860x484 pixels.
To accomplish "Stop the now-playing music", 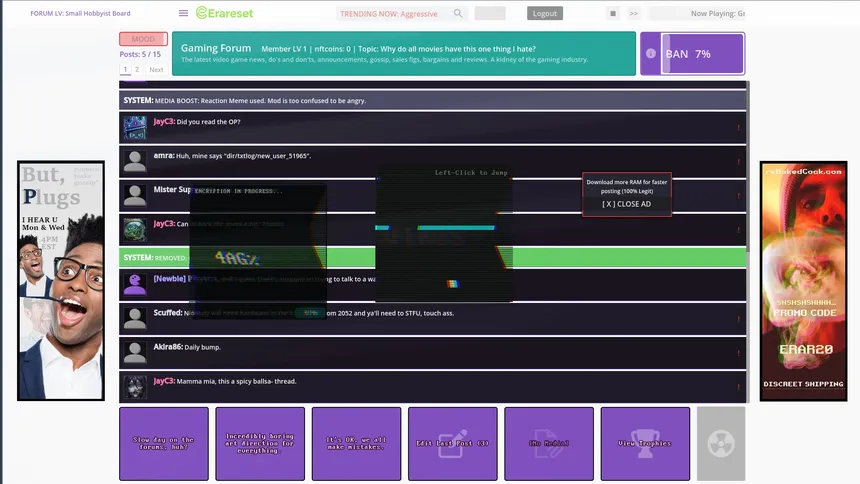I will click(x=613, y=14).
